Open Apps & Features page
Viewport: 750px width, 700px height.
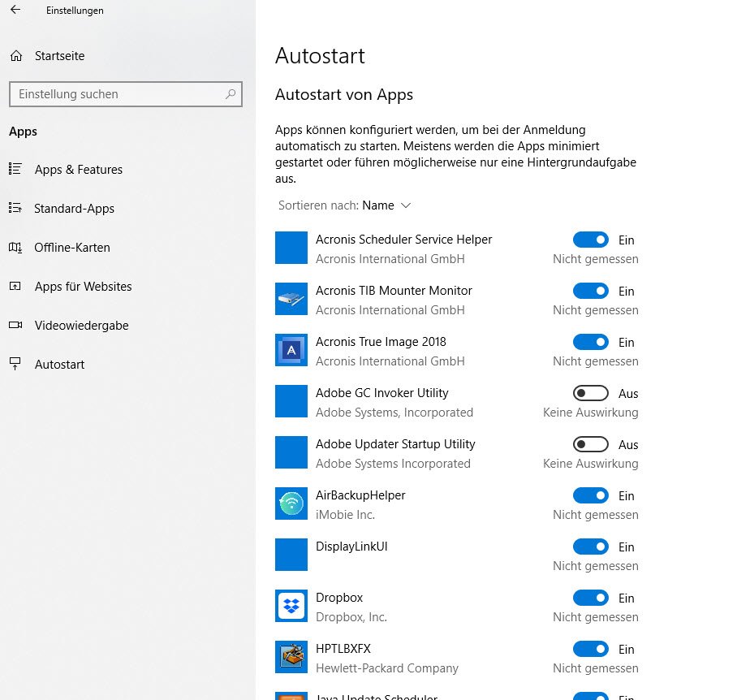79,170
